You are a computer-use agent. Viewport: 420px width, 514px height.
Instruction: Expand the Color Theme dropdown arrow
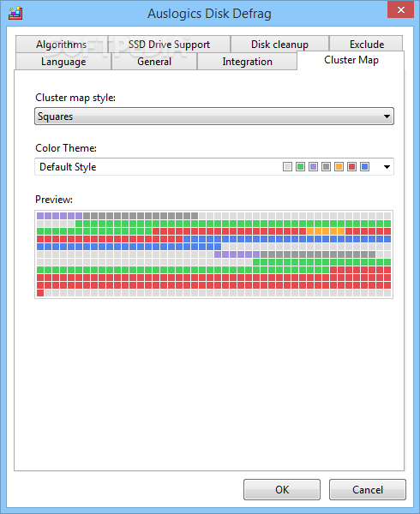tap(387, 167)
